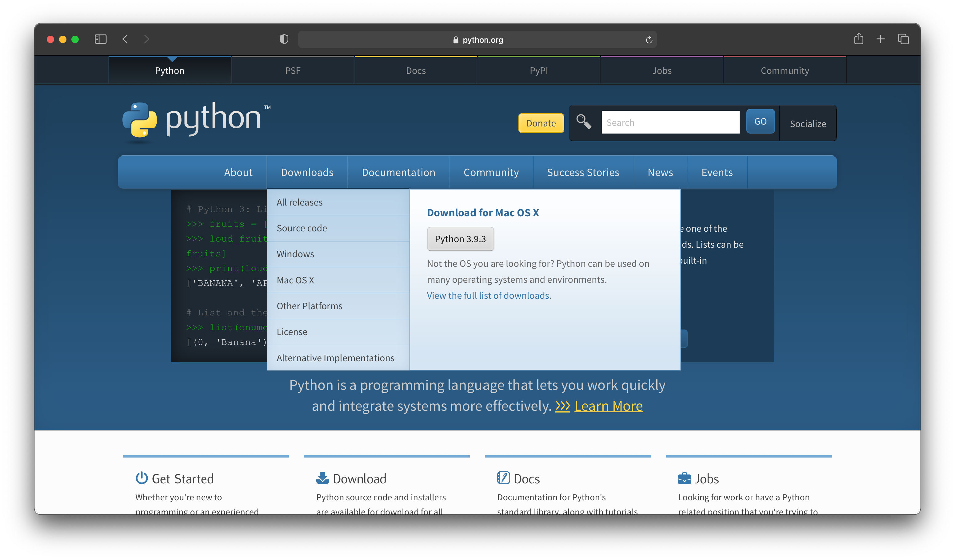Image resolution: width=955 pixels, height=560 pixels.
Task: Follow the Learn More link
Action: [608, 406]
